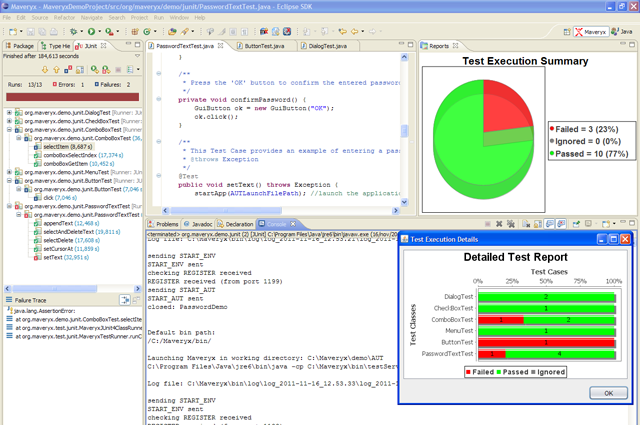Click the Back navigation arrow in main toolbar
The height and width of the screenshot is (425, 640).
point(354,31)
